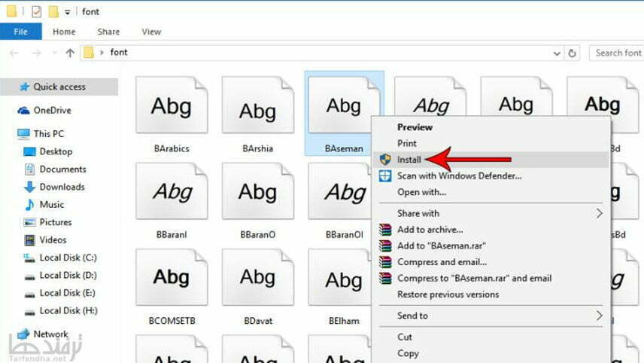
Task: Click the Pictures icon in sidebar
Action: point(29,222)
